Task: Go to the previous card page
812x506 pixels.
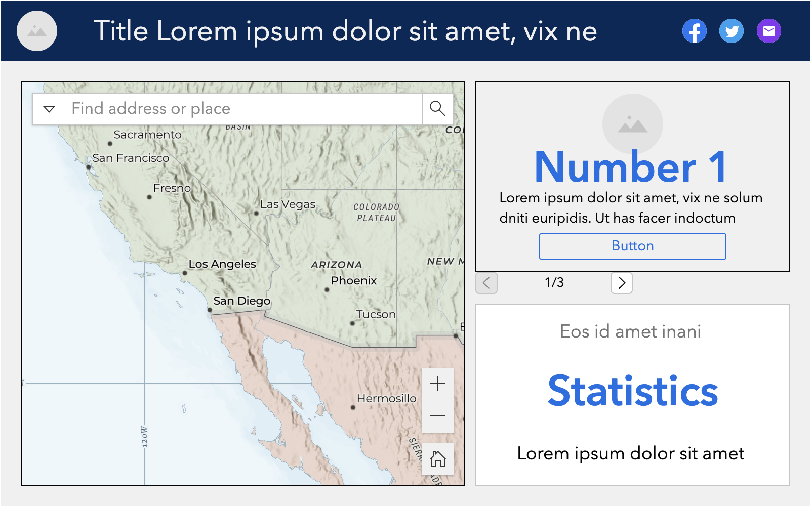Action: point(486,283)
